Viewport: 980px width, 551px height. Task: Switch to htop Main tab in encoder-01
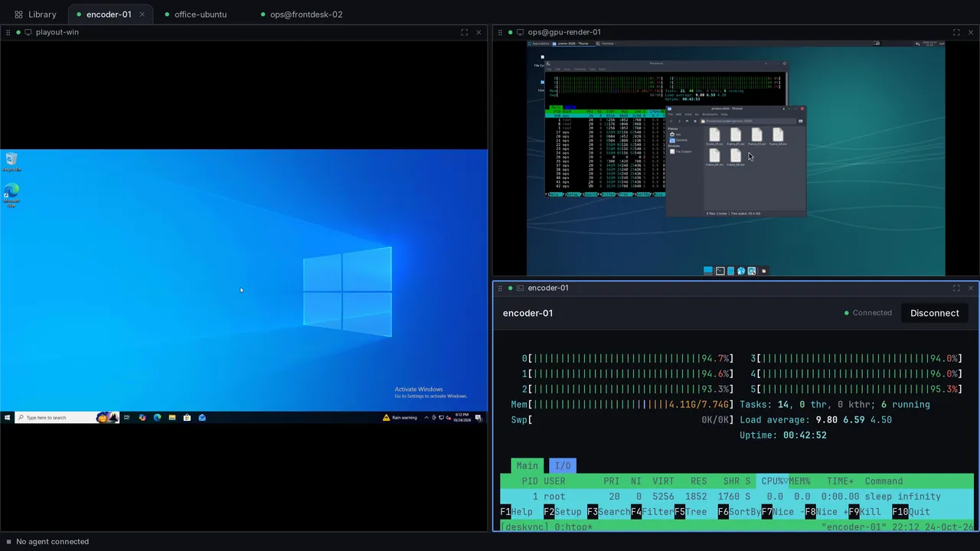(x=527, y=465)
